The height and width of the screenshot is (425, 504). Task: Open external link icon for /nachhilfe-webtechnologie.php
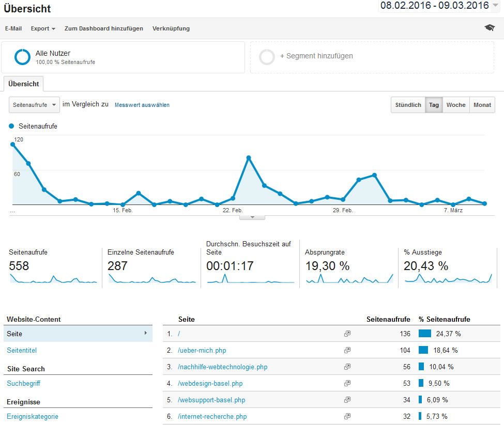tap(347, 367)
